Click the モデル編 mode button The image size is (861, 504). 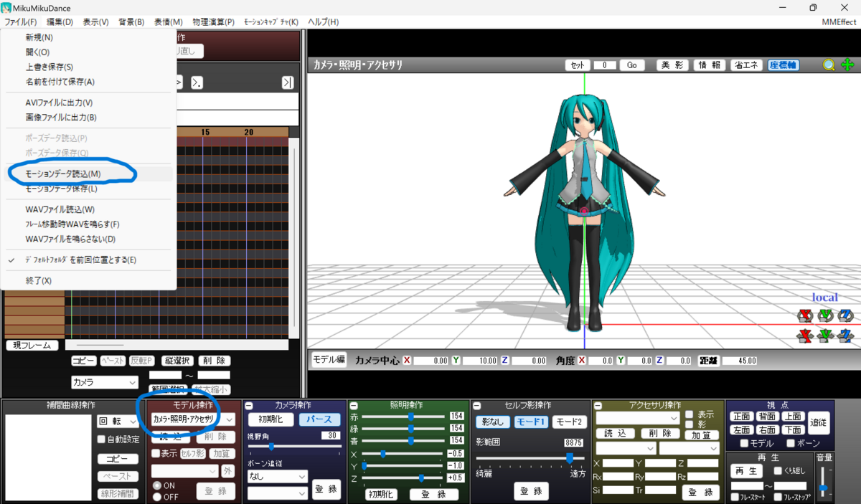pos(329,360)
